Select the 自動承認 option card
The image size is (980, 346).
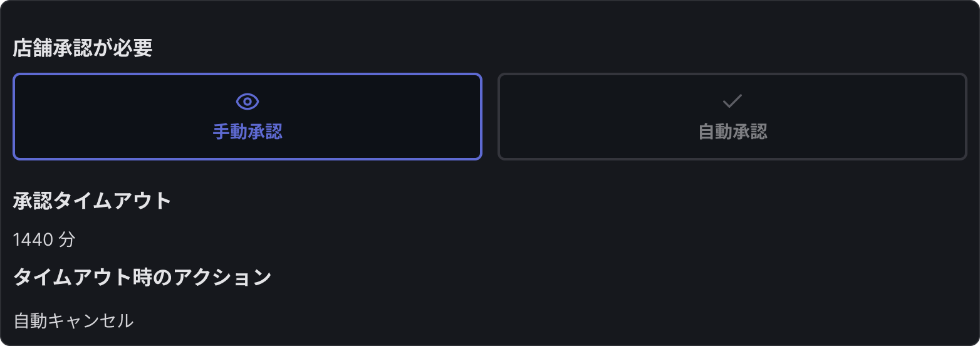tap(732, 117)
